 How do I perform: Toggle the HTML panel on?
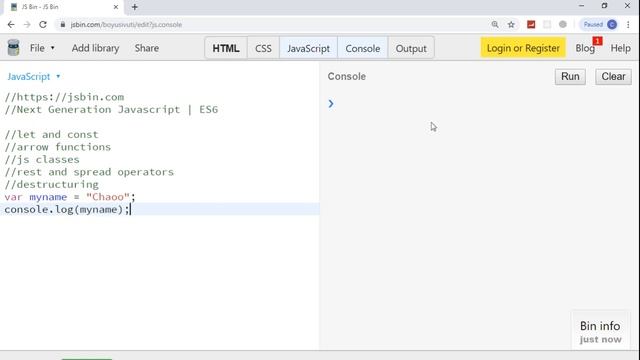[x=226, y=48]
